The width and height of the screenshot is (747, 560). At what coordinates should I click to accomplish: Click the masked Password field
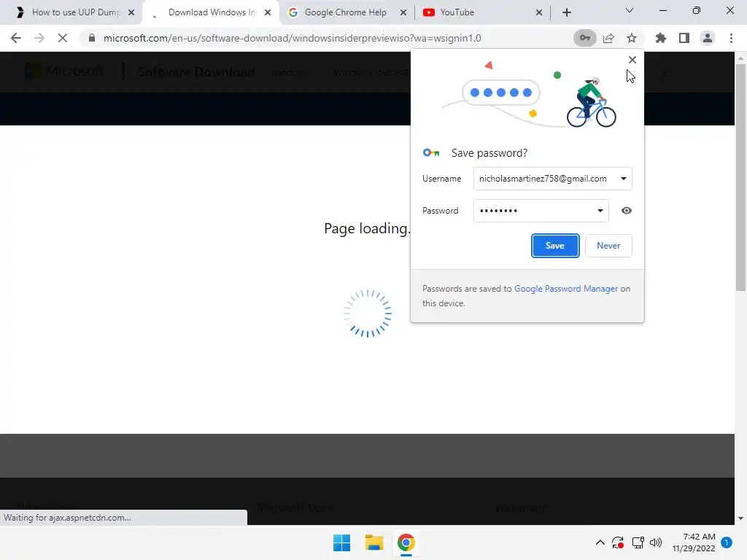coord(541,211)
